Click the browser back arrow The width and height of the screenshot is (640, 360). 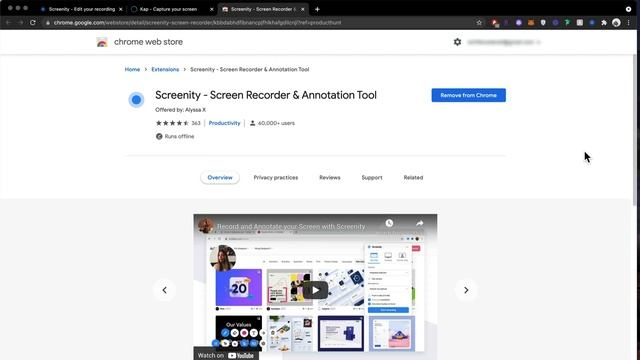click(x=9, y=22)
